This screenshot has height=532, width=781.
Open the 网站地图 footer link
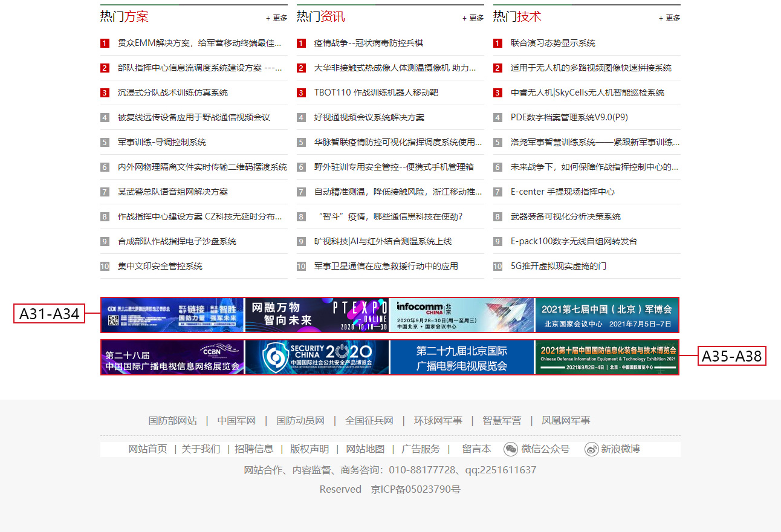coord(365,449)
